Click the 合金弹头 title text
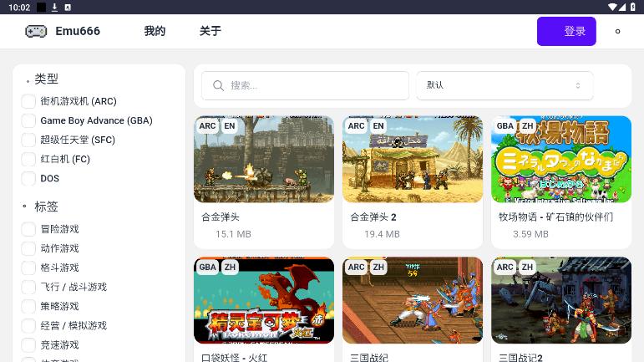Viewport: 644px width, 362px height. click(221, 217)
